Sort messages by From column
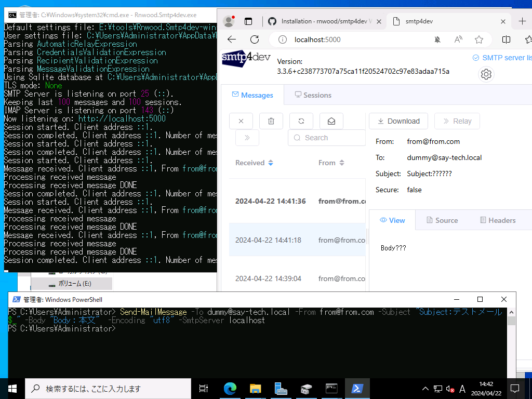Viewport: 532px width, 399px height. [331, 163]
